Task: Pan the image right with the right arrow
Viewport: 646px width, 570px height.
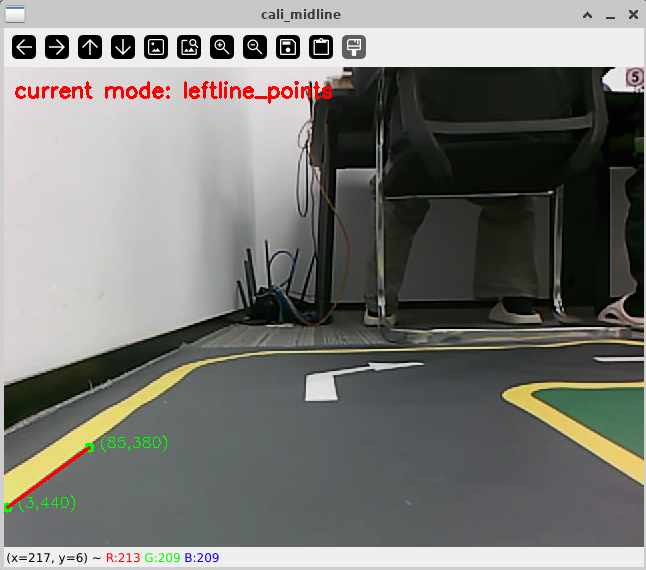Action: pyautogui.click(x=57, y=47)
